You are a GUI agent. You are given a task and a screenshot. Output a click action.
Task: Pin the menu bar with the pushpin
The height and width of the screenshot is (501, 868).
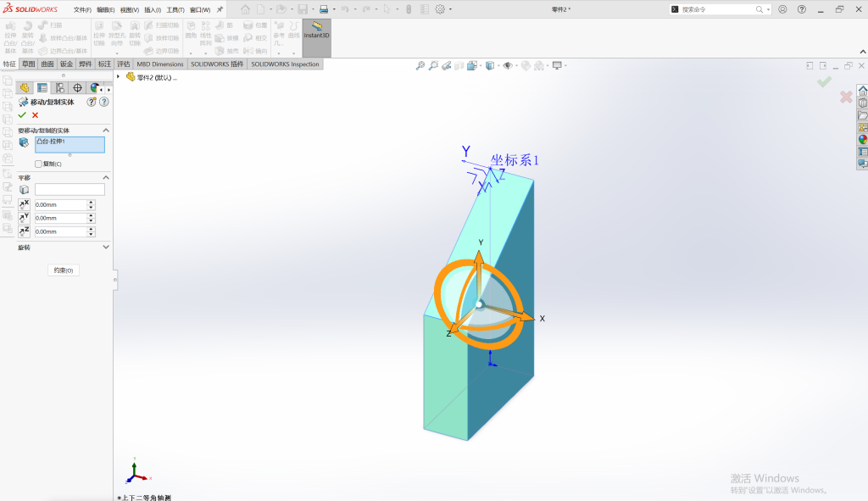[x=220, y=9]
